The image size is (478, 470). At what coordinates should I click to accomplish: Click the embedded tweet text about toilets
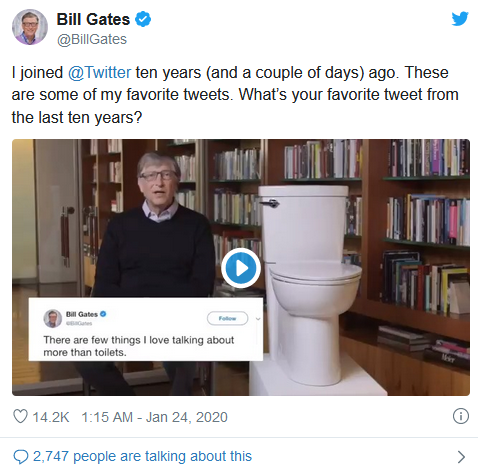pos(139,346)
